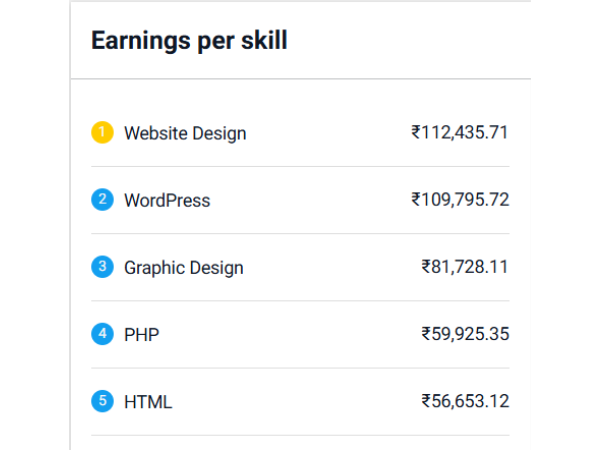Click the ₹56,653.12 HTML earnings amount
The height and width of the screenshot is (450, 600).
466,401
